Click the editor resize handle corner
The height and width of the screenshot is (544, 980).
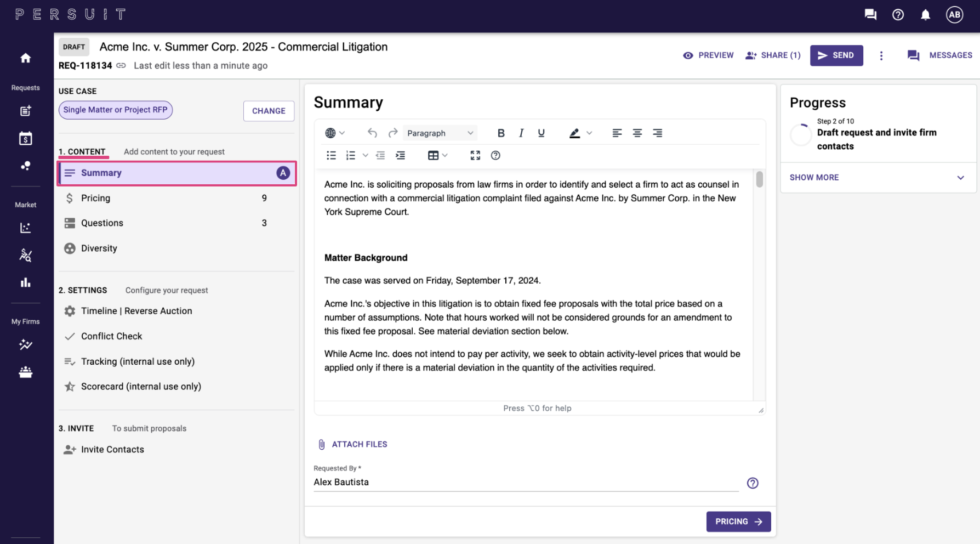click(x=761, y=410)
